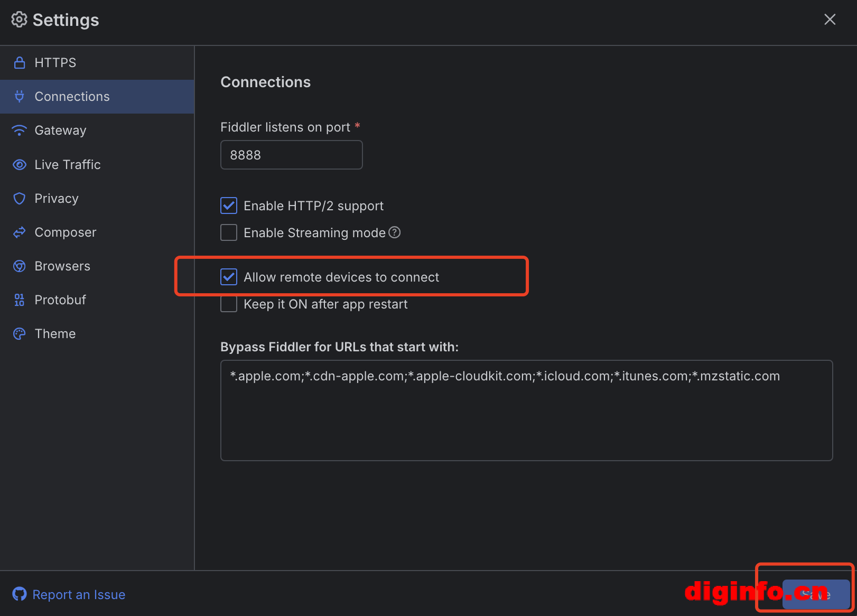Viewport: 857px width, 616px height.
Task: Click the Settings gear icon
Action: point(19,20)
